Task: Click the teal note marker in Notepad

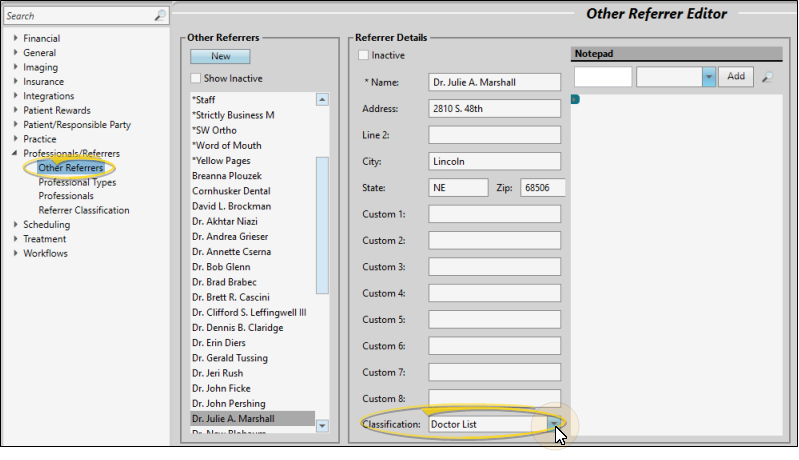Action: point(575,99)
